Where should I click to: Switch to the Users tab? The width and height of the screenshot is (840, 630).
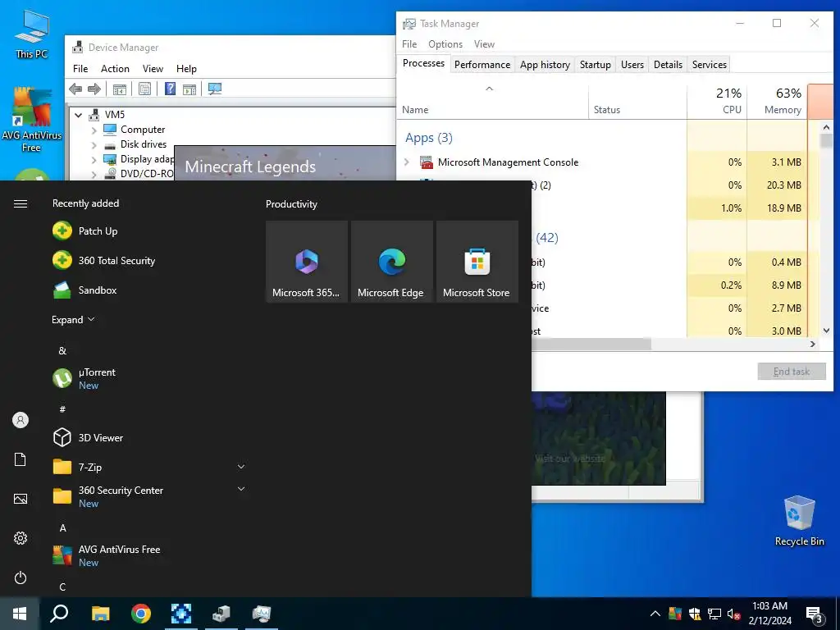tap(632, 64)
